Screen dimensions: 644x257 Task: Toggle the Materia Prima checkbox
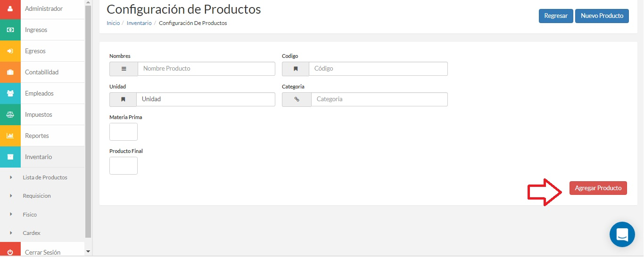click(124, 132)
